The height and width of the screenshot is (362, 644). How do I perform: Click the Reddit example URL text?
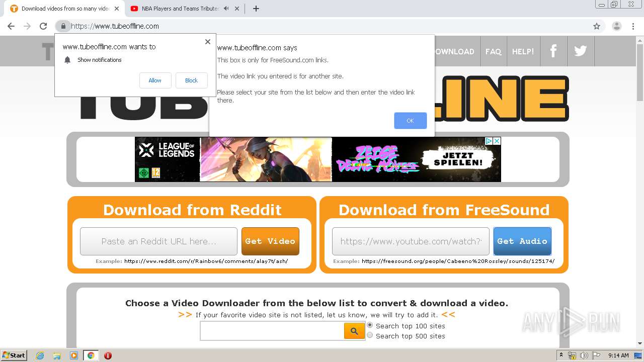click(206, 261)
